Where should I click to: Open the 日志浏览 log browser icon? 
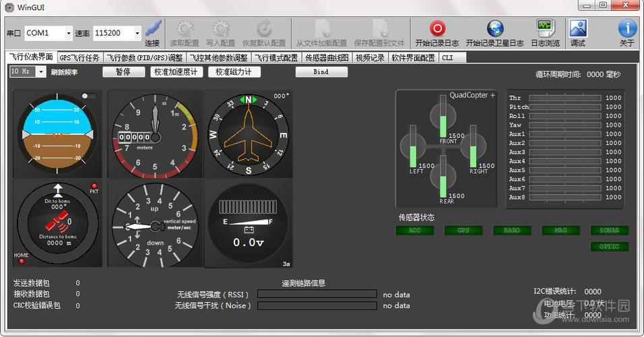[x=546, y=28]
